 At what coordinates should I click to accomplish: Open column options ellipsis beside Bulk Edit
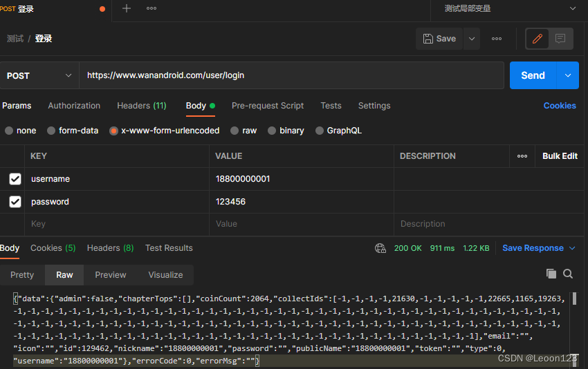(x=522, y=156)
